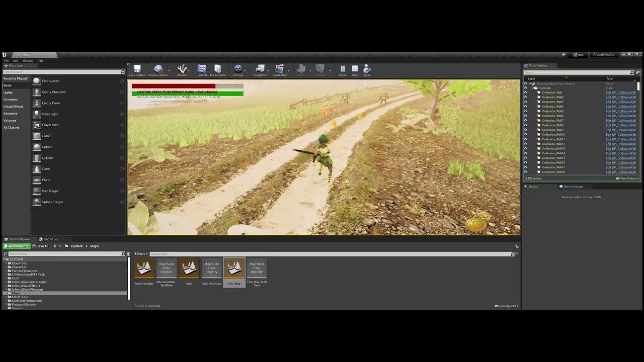The image size is (644, 362).
Task: Toggle visibility eye of Collision_Wall16
Action: point(526,162)
